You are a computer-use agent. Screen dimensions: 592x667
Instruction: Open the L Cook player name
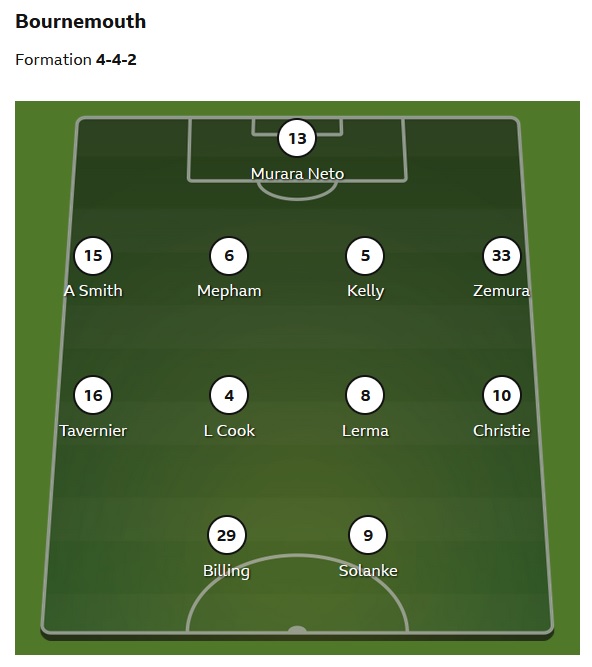coord(229,430)
